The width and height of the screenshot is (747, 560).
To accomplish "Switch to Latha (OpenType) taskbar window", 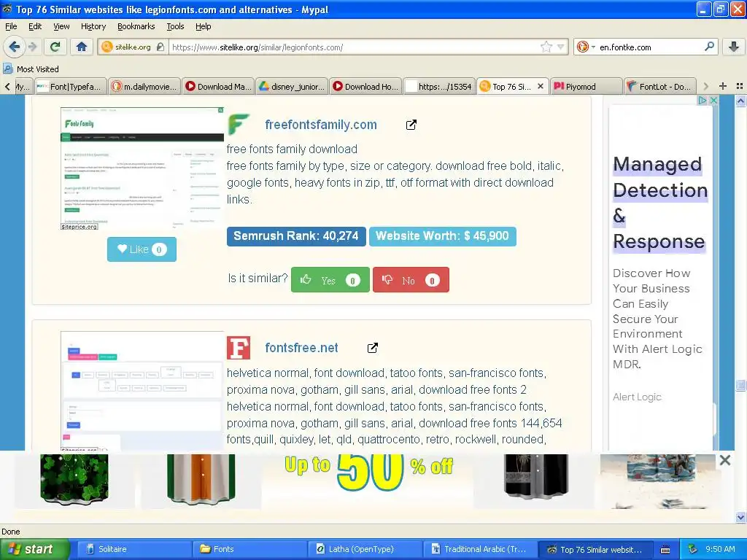I will [x=365, y=549].
